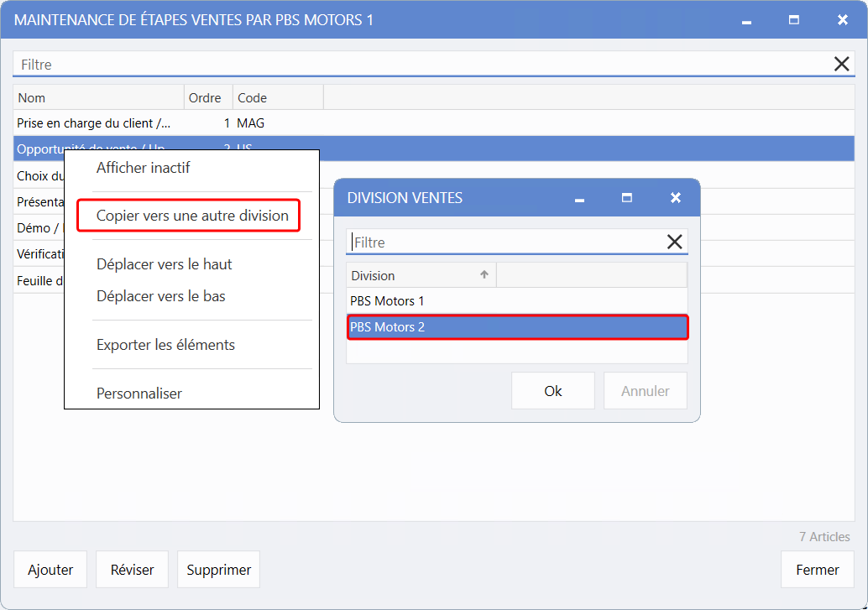Clear the main Filtre search field
The height and width of the screenshot is (610, 868).
click(841, 64)
